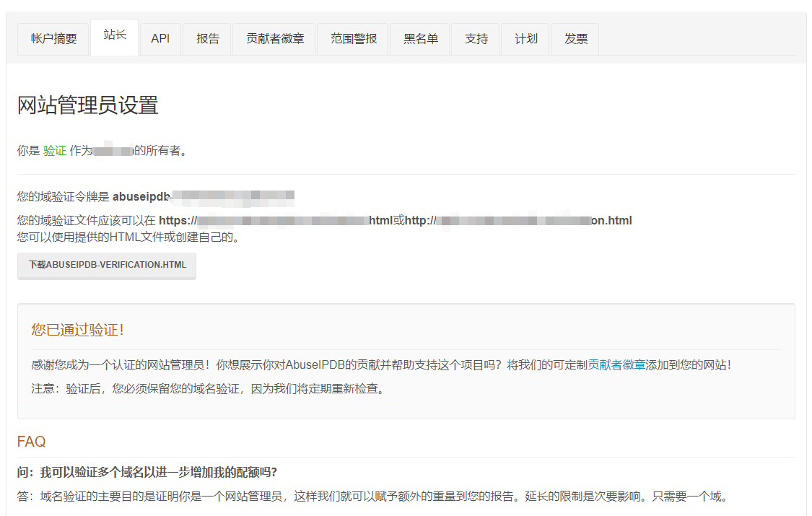Click the FAQ section heading
Screen dimensions: 812x516
32,441
